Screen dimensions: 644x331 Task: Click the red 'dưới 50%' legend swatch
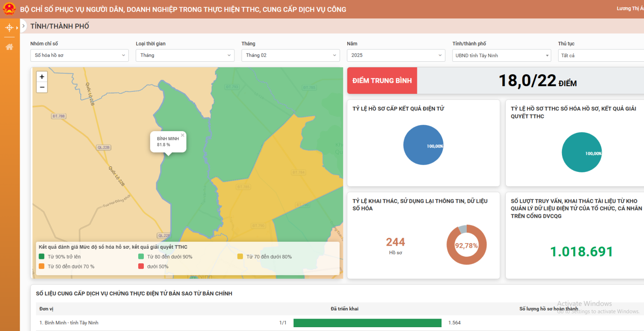pyautogui.click(x=141, y=266)
